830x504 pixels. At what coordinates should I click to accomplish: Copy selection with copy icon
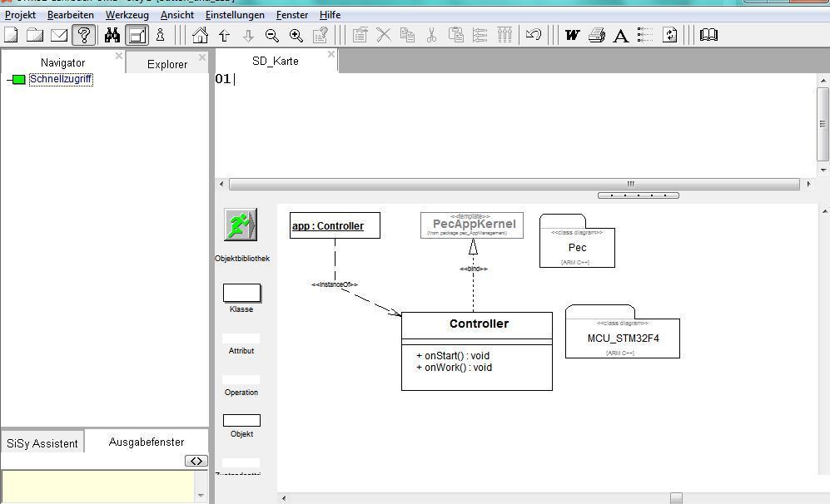pos(408,36)
